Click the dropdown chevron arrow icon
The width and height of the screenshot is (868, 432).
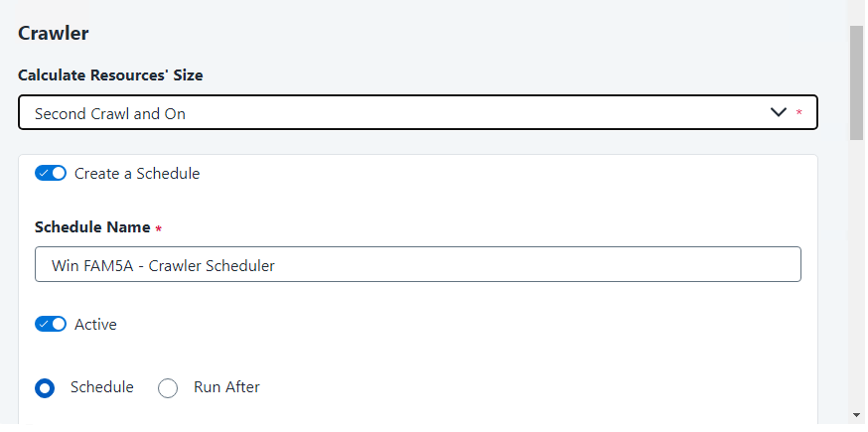[779, 112]
